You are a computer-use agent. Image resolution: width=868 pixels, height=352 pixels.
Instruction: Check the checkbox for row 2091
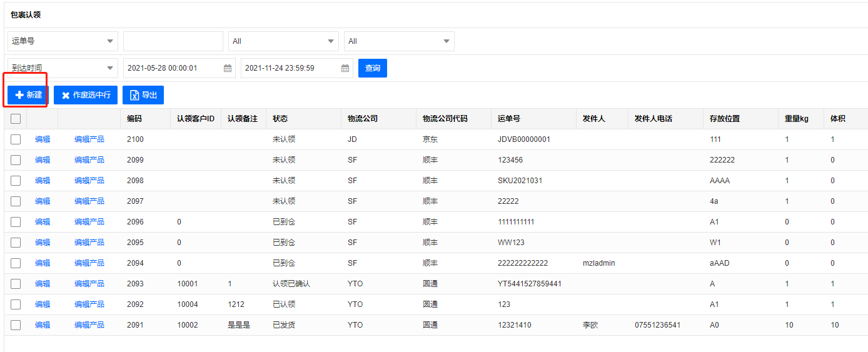coord(16,325)
